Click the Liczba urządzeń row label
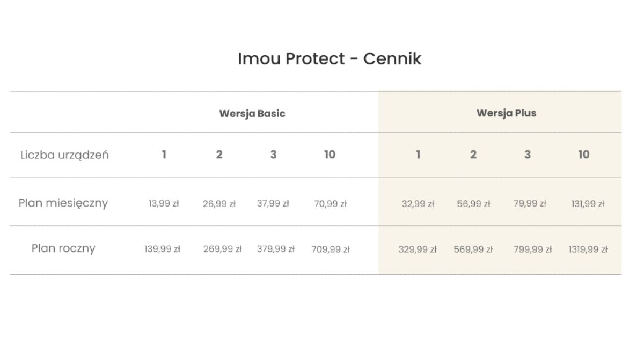The width and height of the screenshot is (644, 338). (x=64, y=155)
